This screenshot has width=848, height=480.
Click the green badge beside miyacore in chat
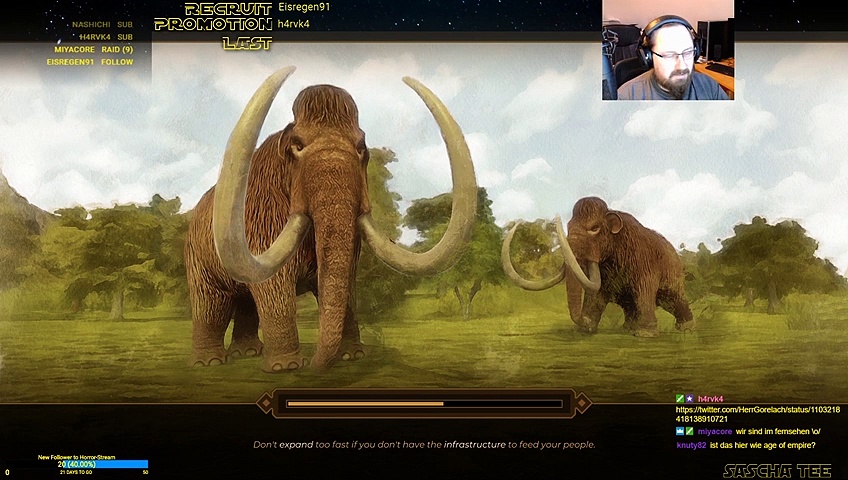pyautogui.click(x=689, y=431)
